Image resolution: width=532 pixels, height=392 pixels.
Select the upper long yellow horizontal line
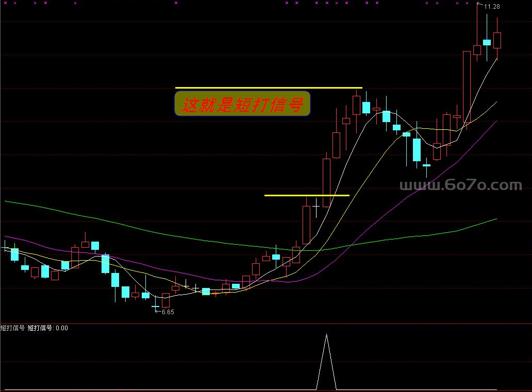tap(268, 88)
